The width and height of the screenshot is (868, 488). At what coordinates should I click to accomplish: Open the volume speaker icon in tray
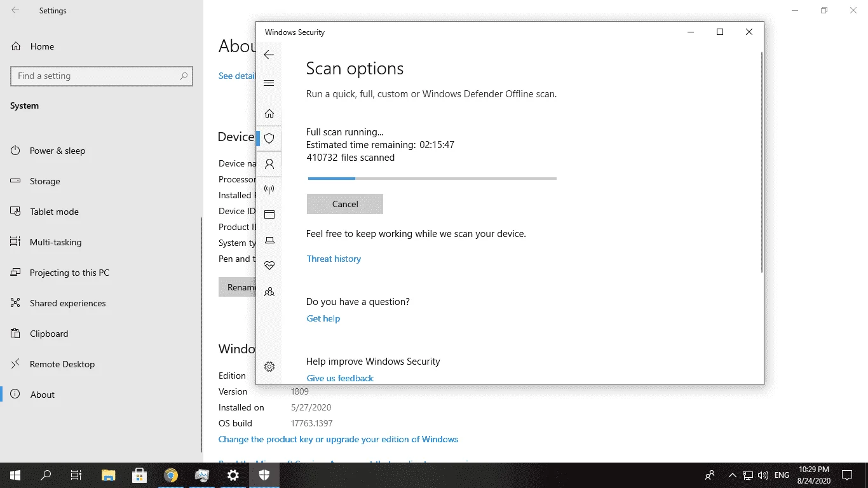tap(763, 475)
